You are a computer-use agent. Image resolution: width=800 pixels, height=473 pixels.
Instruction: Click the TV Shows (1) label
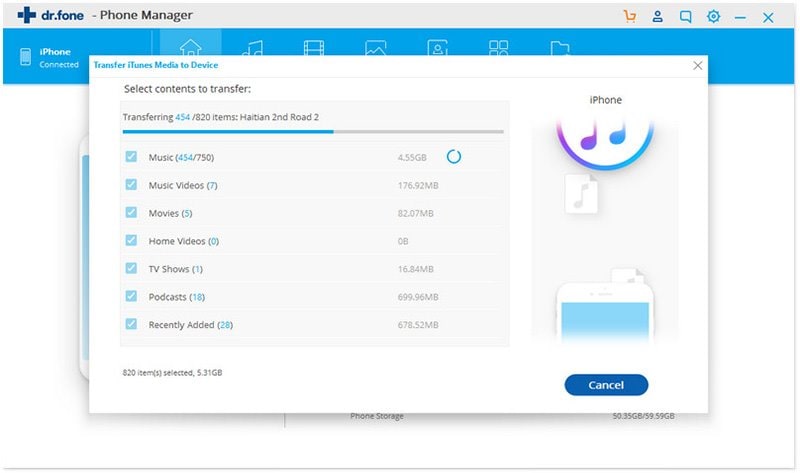coord(176,269)
